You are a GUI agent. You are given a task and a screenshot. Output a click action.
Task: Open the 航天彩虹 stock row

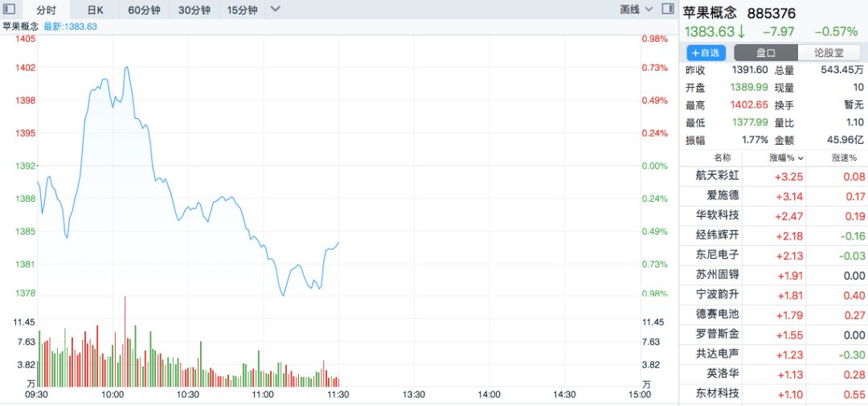coord(773,176)
